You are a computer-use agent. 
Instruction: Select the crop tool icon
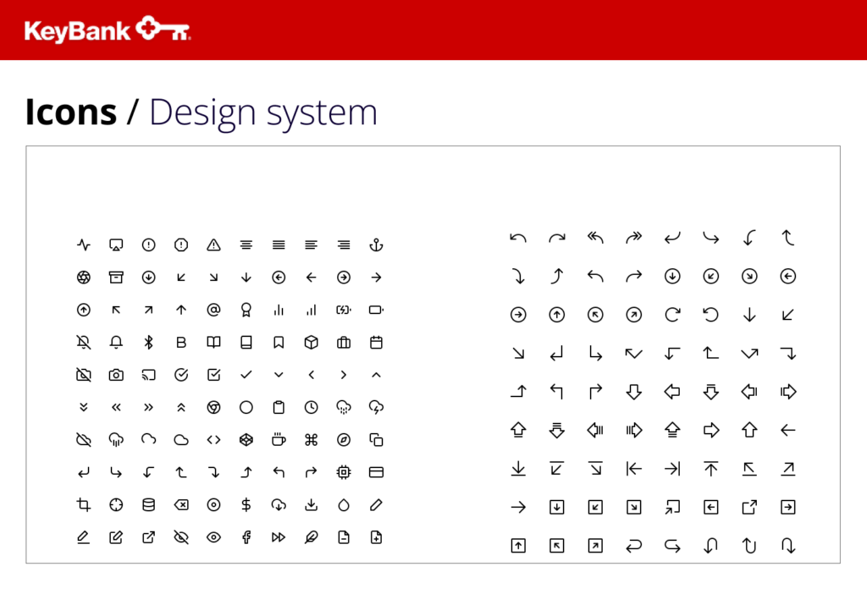84,505
